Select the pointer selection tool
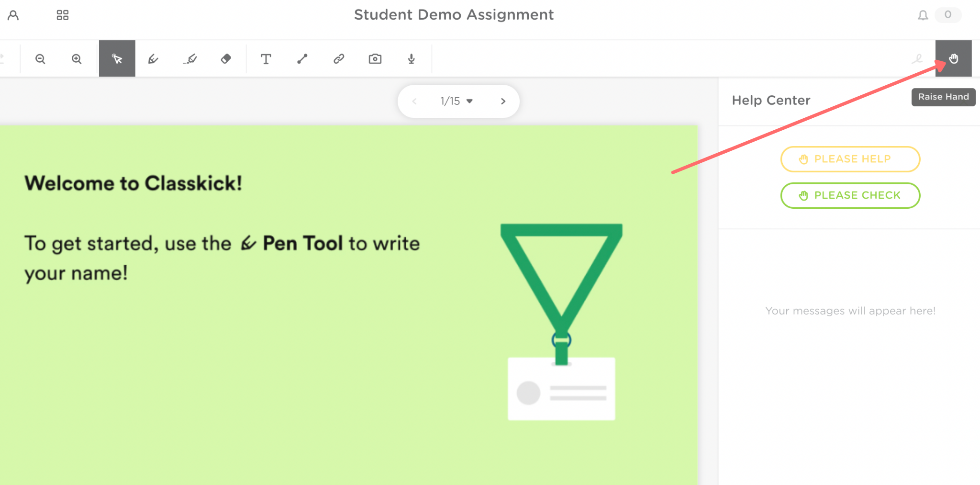Screen dimensions: 980x485 [117, 59]
